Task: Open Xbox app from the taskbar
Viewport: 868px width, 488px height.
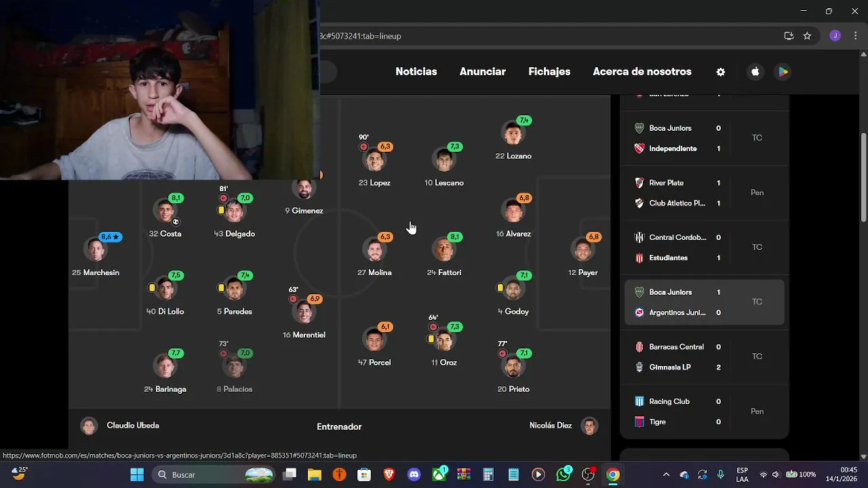Action: pyautogui.click(x=439, y=474)
